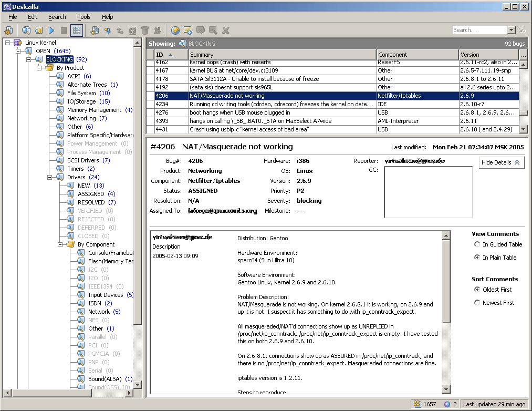Click the add comment note toolbar icon
The width and height of the screenshot is (532, 411).
coord(188,30)
